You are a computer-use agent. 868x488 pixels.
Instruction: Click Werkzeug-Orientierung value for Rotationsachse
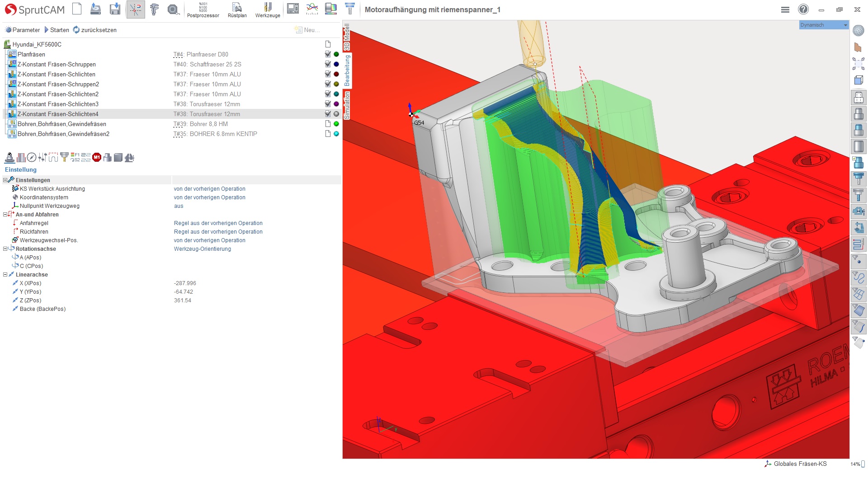coord(203,249)
